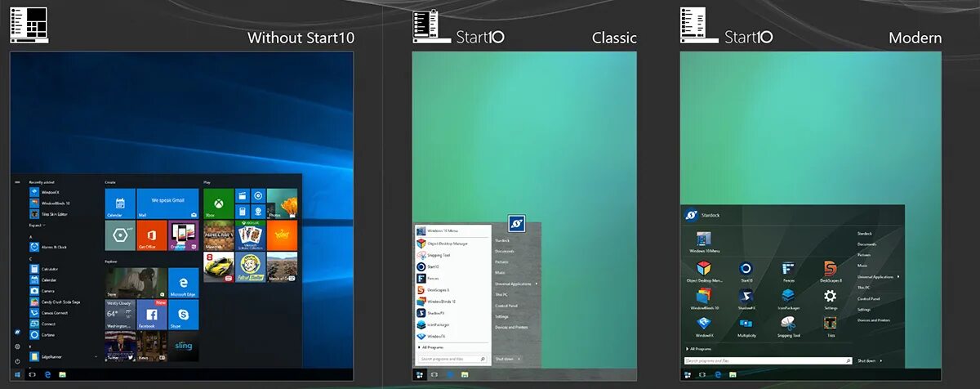980x389 pixels.
Task: Open Control Panel link in Modern menu
Action: coord(867,298)
